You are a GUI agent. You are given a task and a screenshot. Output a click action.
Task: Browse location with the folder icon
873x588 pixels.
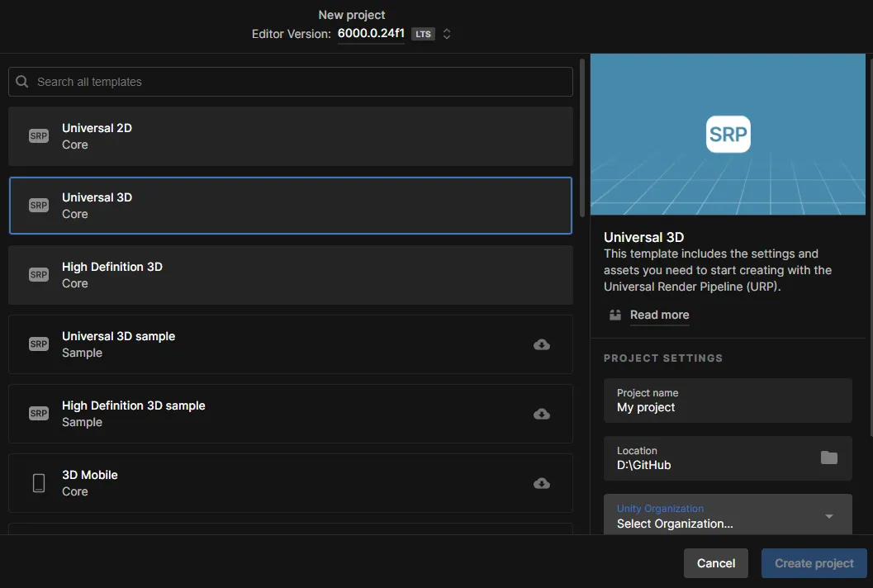click(829, 458)
